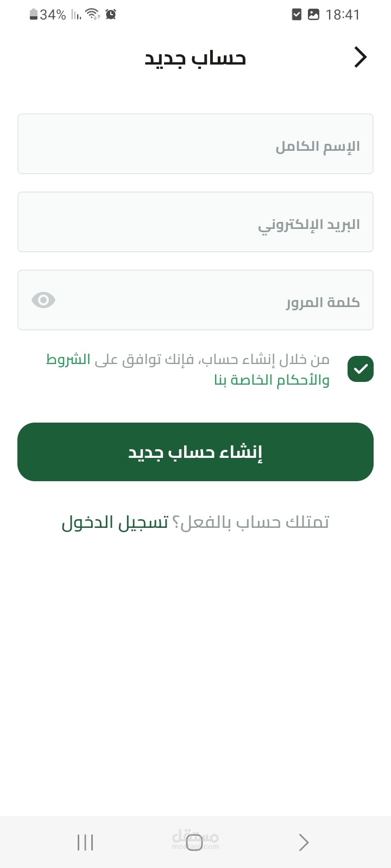Open the تسجيل الدخول login link
Viewport: 391px width, 868px height.
pyautogui.click(x=115, y=522)
